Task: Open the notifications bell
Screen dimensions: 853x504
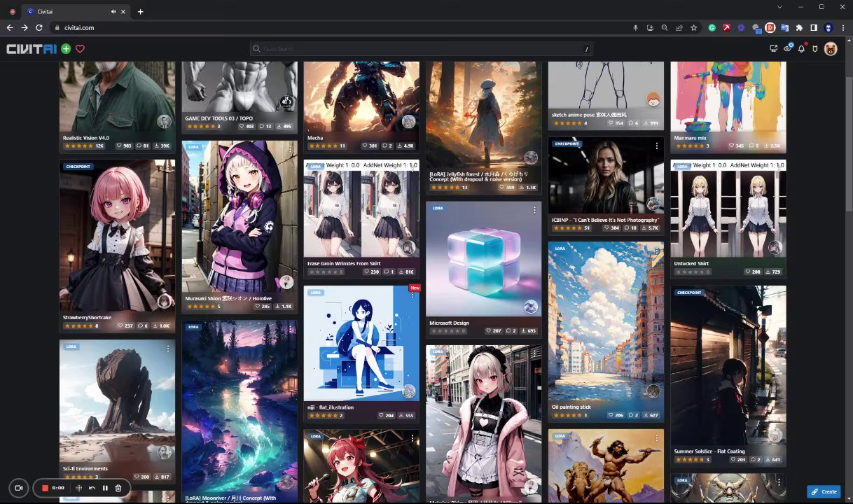Action: [x=802, y=48]
